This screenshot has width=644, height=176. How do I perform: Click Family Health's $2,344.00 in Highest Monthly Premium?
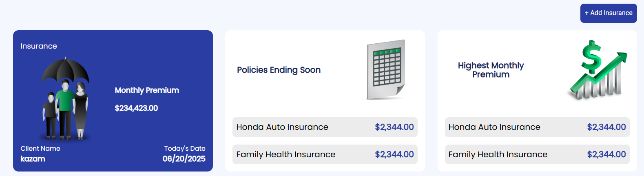pos(606,154)
